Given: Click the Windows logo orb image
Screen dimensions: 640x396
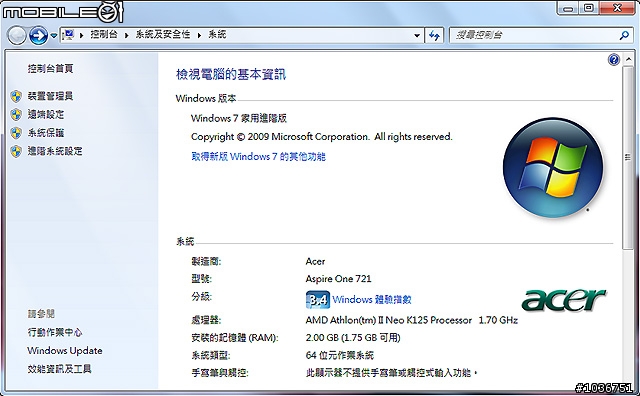Looking at the screenshot, I should point(553,168).
